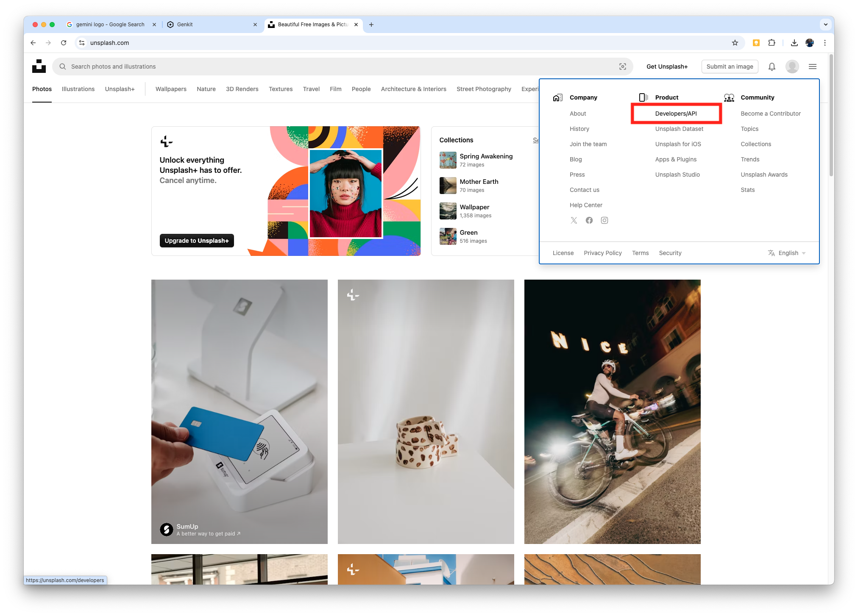Open Unsplash Studio link
Screen dimensions: 858x616
point(677,175)
